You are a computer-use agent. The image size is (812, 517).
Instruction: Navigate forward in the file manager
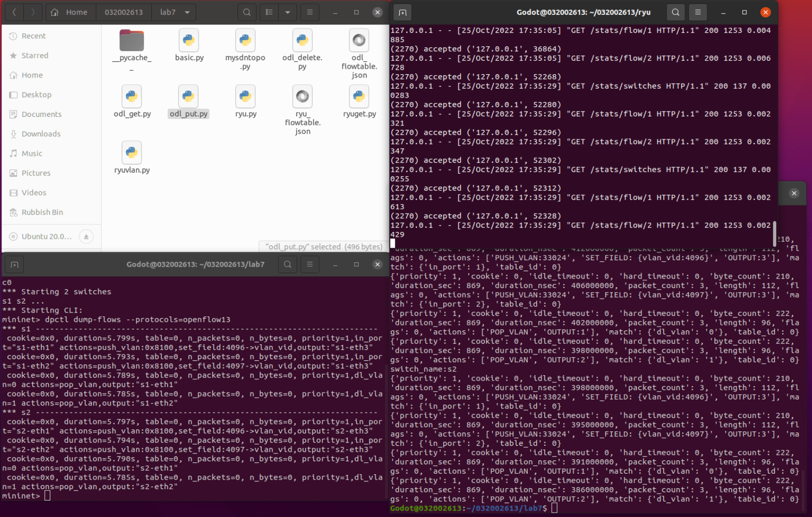point(33,12)
